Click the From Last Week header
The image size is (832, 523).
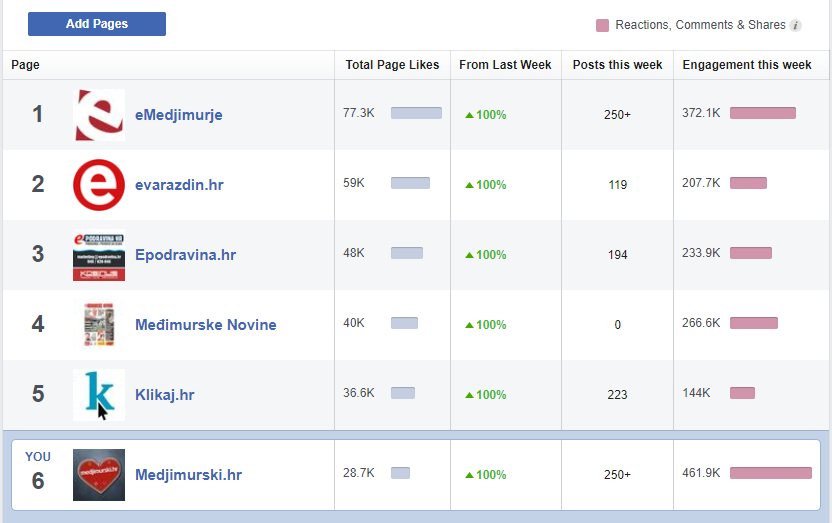(x=505, y=65)
